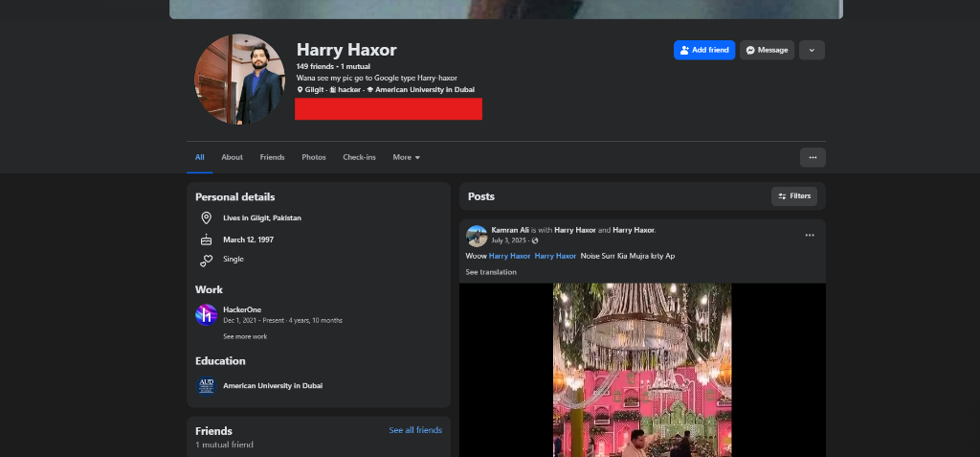Click the birthday cake icon

207,240
